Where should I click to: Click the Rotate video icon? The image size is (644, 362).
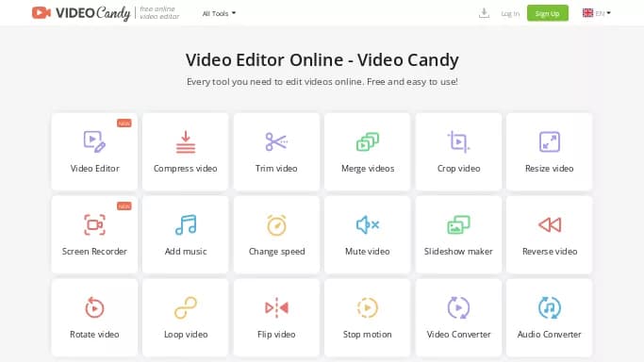coord(94,307)
